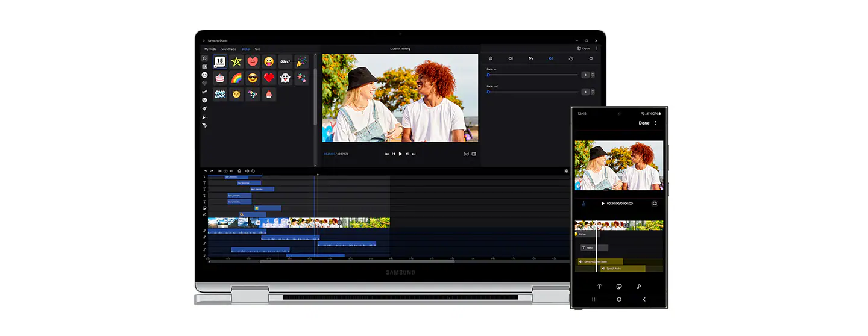Click the Fade out slider handle
The height and width of the screenshot is (336, 868).
pos(488,92)
